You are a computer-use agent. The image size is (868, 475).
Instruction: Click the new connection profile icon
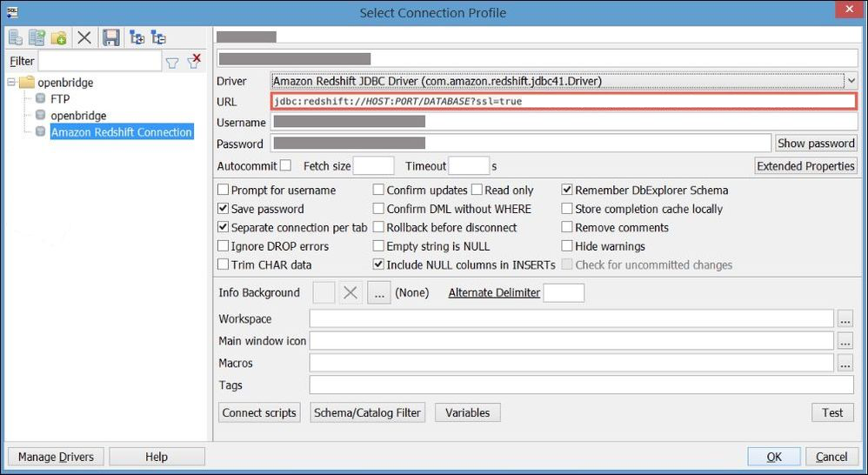tap(17, 37)
